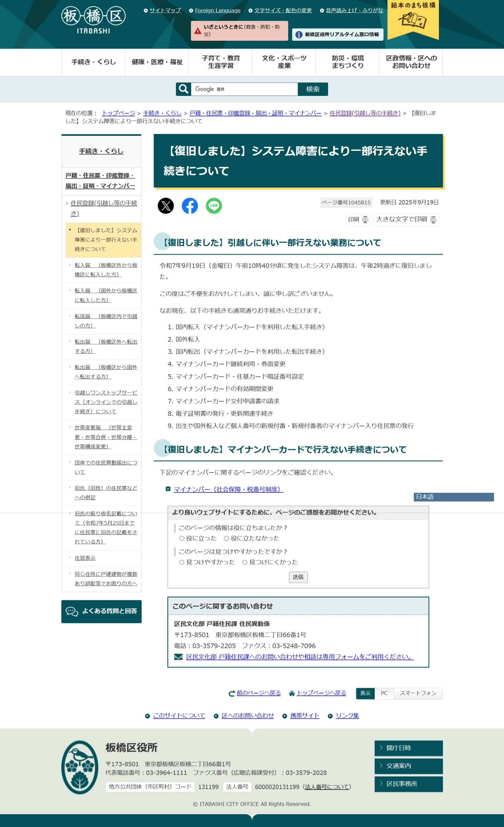This screenshot has height=827, width=504.
Task: Open 戸籍住民課 専用フォーム contact link
Action: [x=300, y=657]
